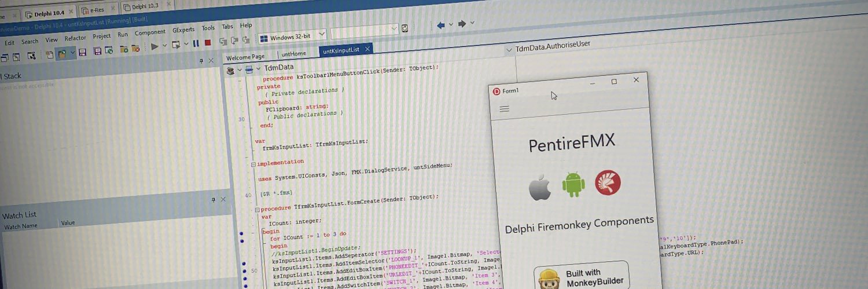
Task: Collapse the FormCreate procedure block
Action: point(257,210)
